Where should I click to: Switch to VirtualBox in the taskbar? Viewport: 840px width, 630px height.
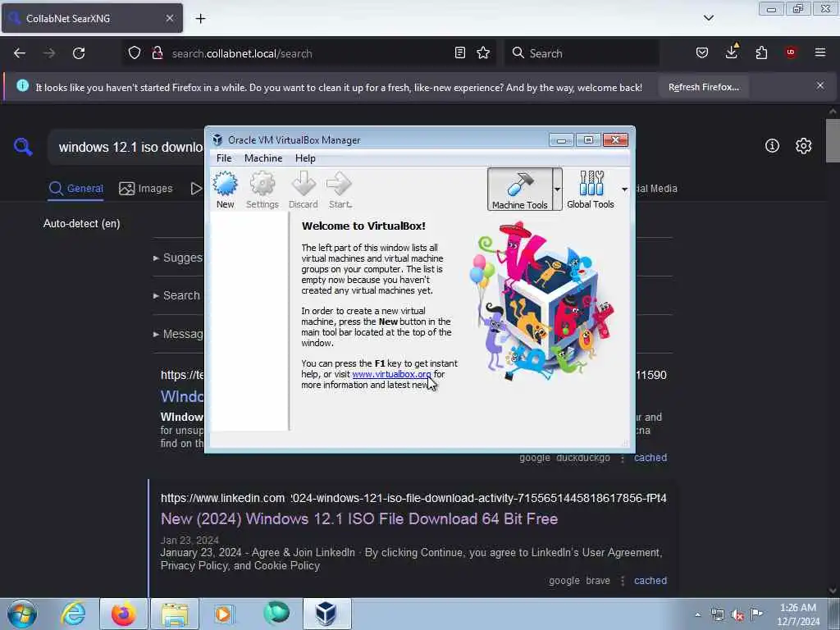326,614
